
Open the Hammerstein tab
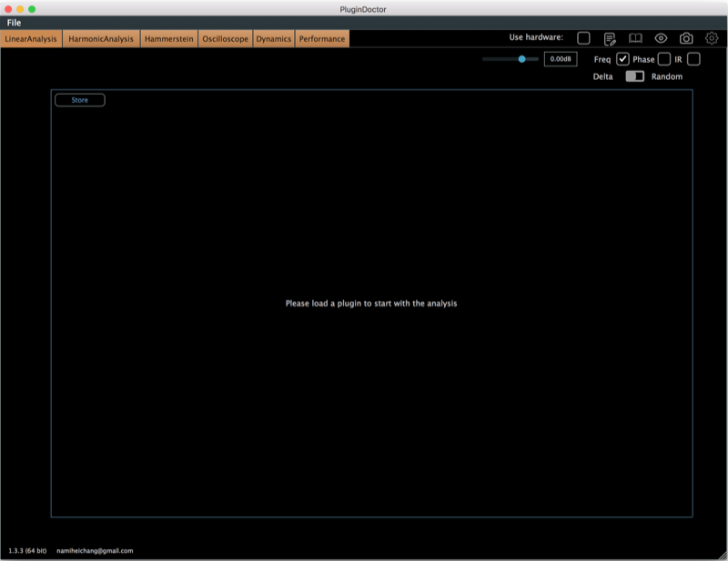coord(169,39)
